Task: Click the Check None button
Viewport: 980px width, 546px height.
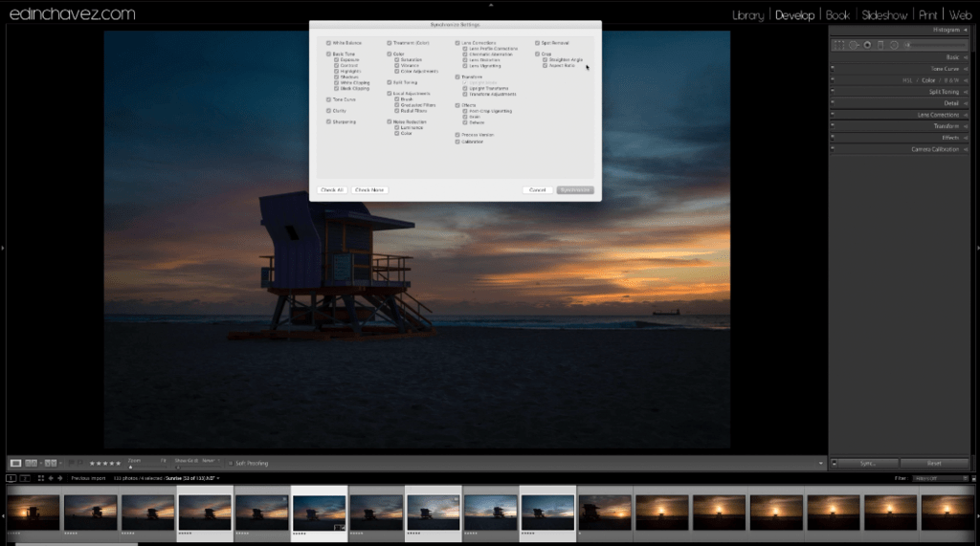Action: (x=369, y=190)
